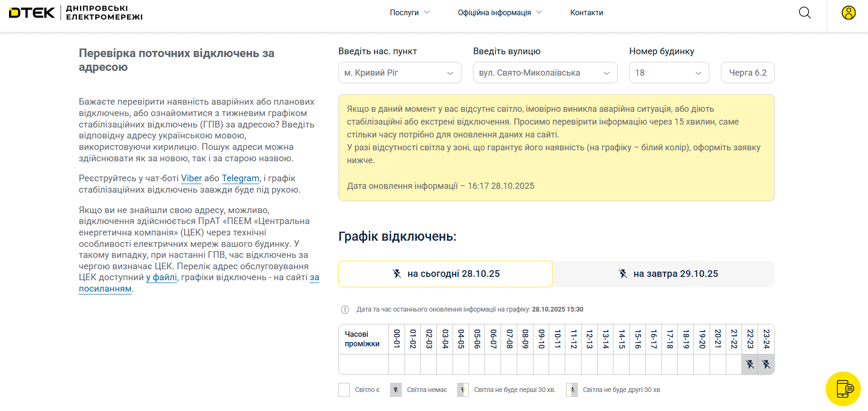Click the 'перші 30 хв' legend icon
The height and width of the screenshot is (411, 868).
pos(463,390)
